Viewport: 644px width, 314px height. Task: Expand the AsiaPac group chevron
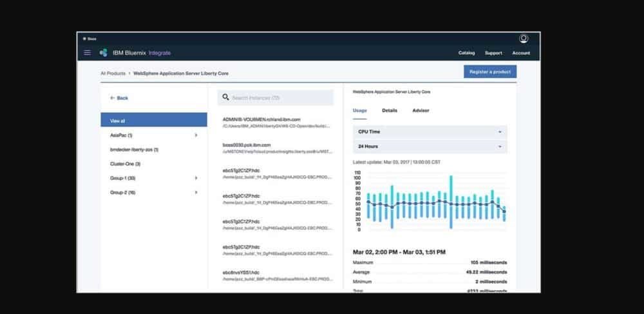[196, 135]
